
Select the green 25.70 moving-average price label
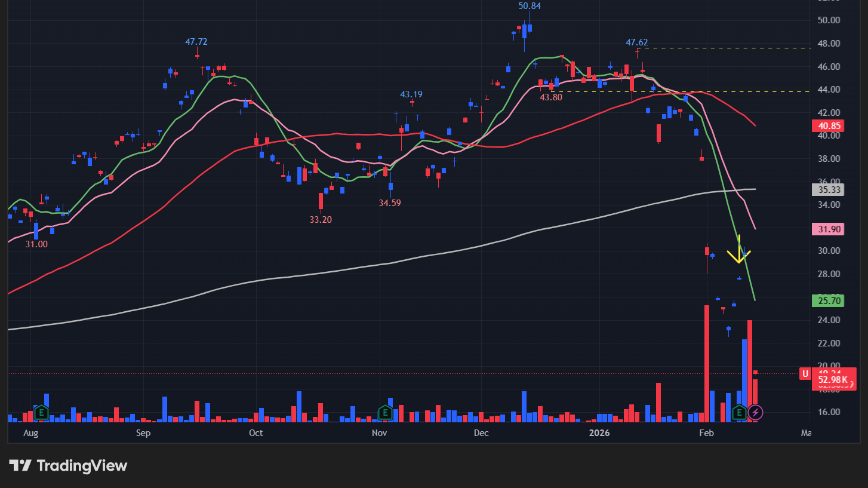click(828, 301)
